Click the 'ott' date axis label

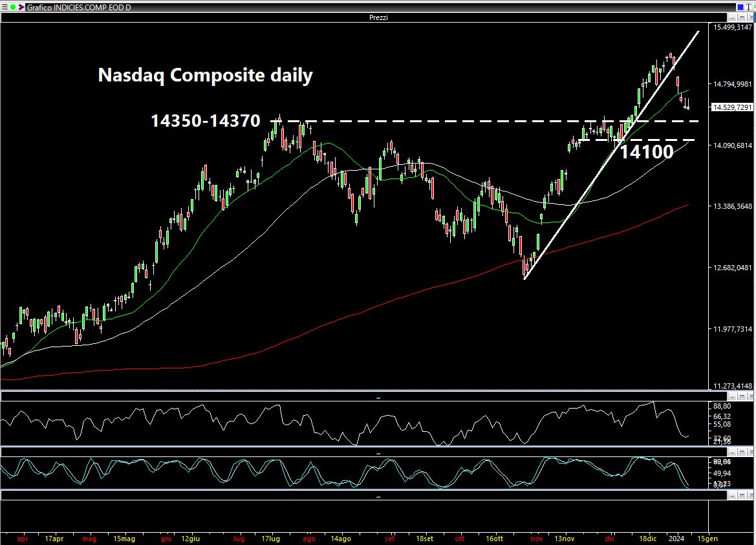(x=460, y=539)
